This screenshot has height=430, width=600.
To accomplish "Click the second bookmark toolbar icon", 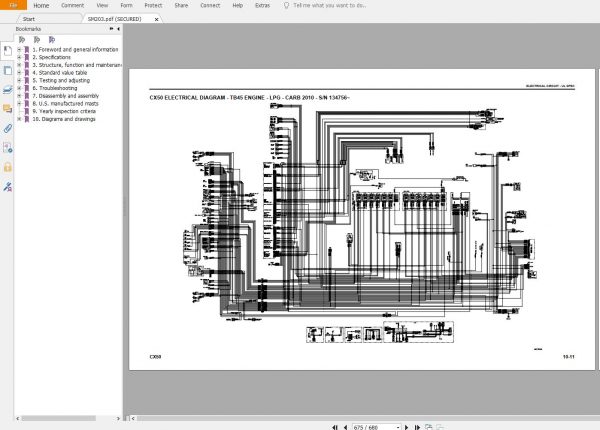I will pyautogui.click(x=37, y=39).
